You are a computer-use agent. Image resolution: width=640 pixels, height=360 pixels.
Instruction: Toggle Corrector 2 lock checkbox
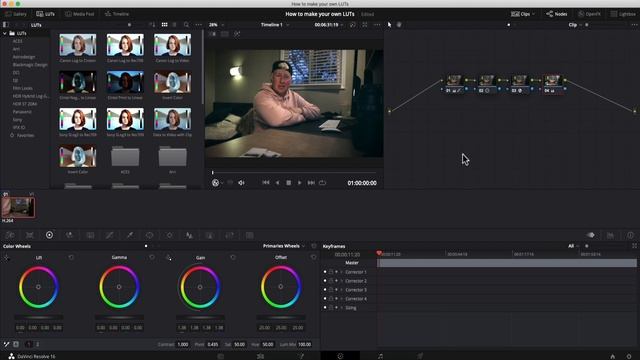tap(331, 281)
